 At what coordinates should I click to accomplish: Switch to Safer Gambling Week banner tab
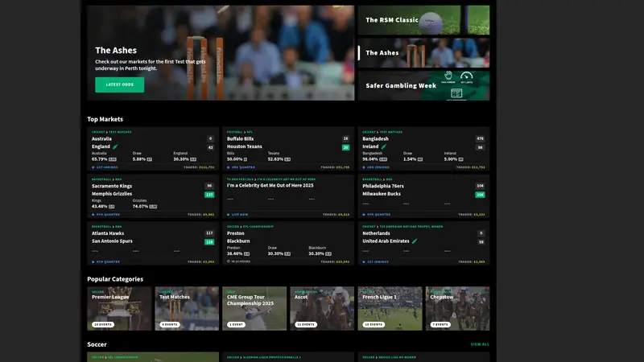(423, 85)
